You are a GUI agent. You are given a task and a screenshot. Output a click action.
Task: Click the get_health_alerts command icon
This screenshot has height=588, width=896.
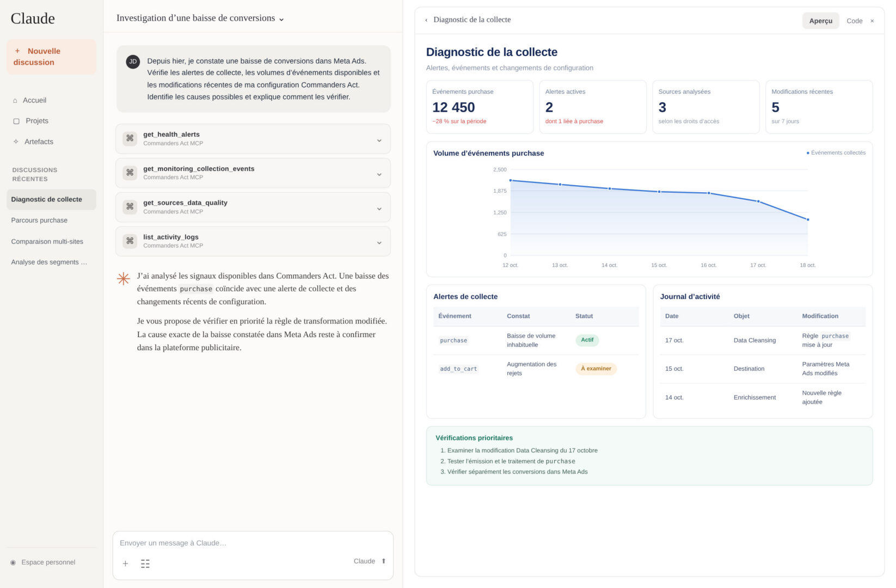pos(130,138)
